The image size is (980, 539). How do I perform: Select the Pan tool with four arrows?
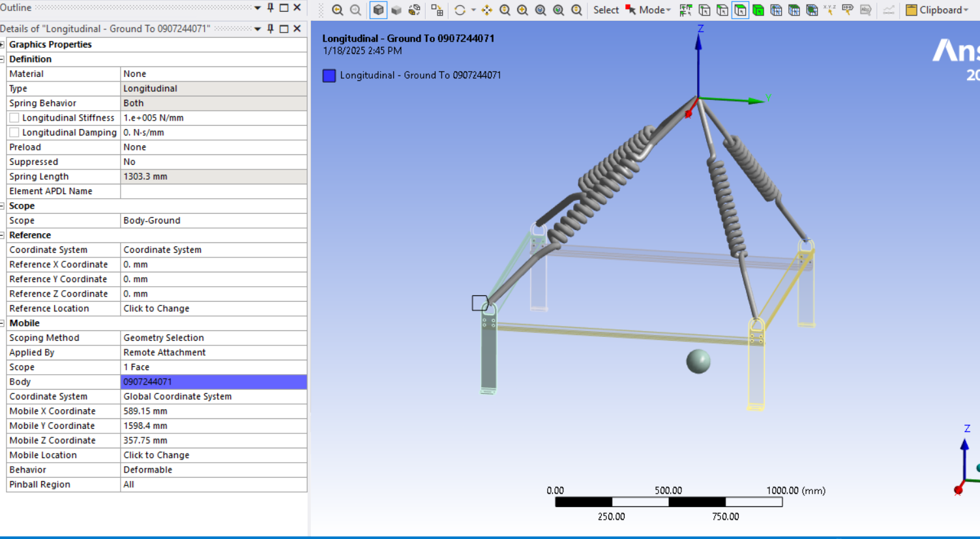(x=486, y=10)
